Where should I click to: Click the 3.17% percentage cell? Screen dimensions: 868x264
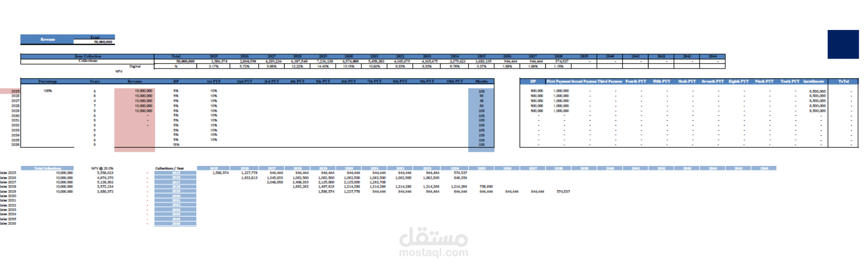coord(214,66)
